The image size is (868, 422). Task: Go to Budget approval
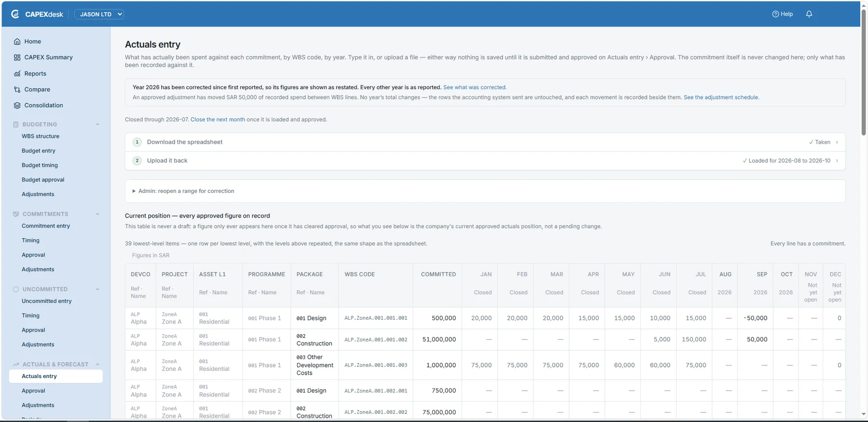[43, 180]
